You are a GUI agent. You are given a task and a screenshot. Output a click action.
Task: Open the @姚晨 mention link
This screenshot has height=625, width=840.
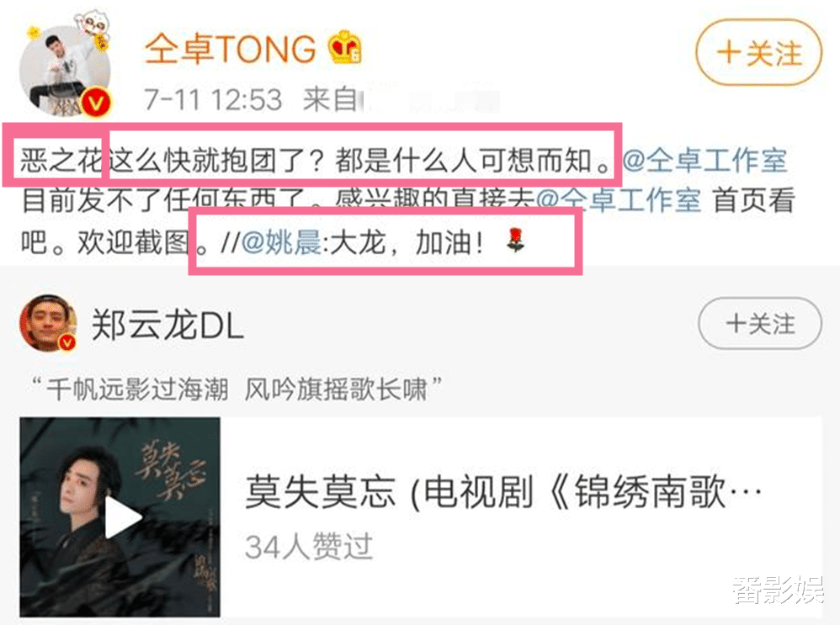[281, 242]
